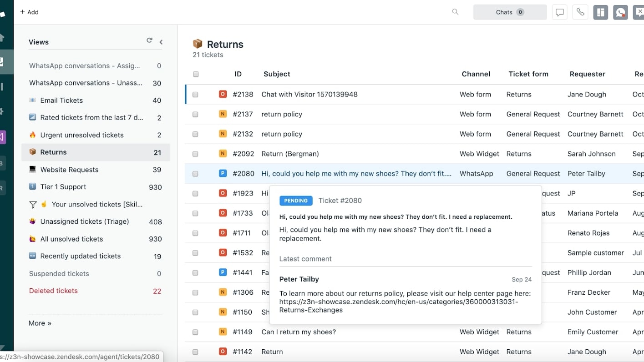Viewport: 644px width, 362px height.
Task: Open the Add button to create a ticket
Action: point(29,12)
